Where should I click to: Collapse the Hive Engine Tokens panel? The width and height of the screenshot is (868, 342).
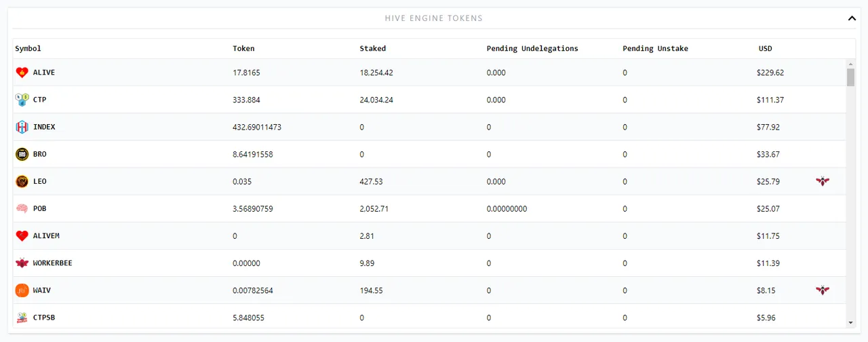(x=852, y=18)
